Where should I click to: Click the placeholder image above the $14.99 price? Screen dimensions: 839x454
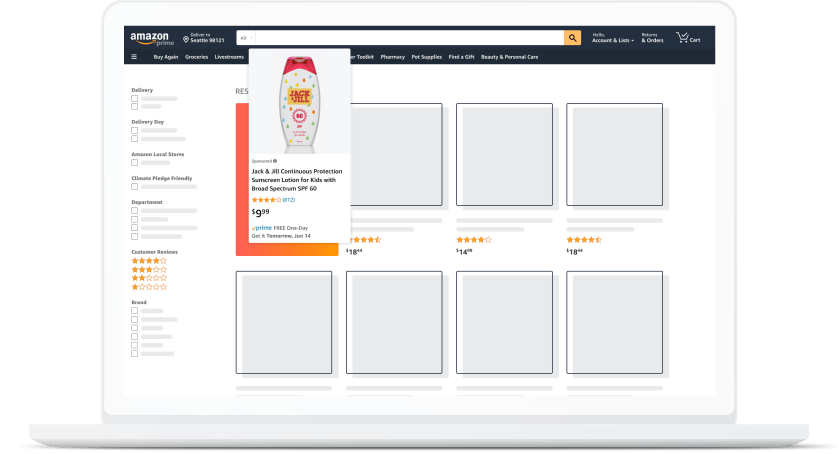pos(504,155)
